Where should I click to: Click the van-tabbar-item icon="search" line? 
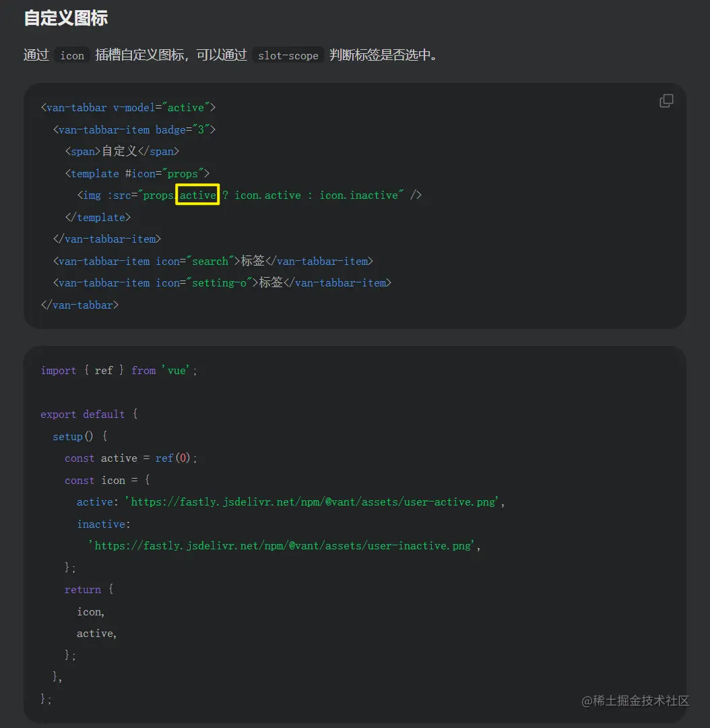click(213, 261)
